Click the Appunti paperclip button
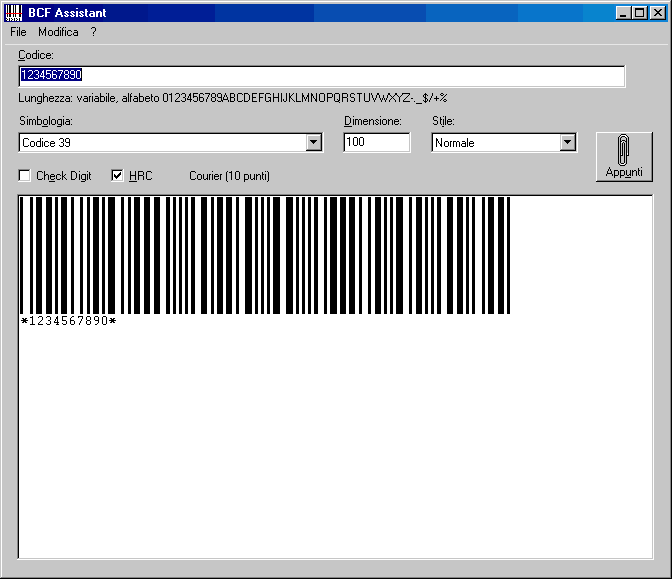This screenshot has height=579, width=672. point(624,156)
